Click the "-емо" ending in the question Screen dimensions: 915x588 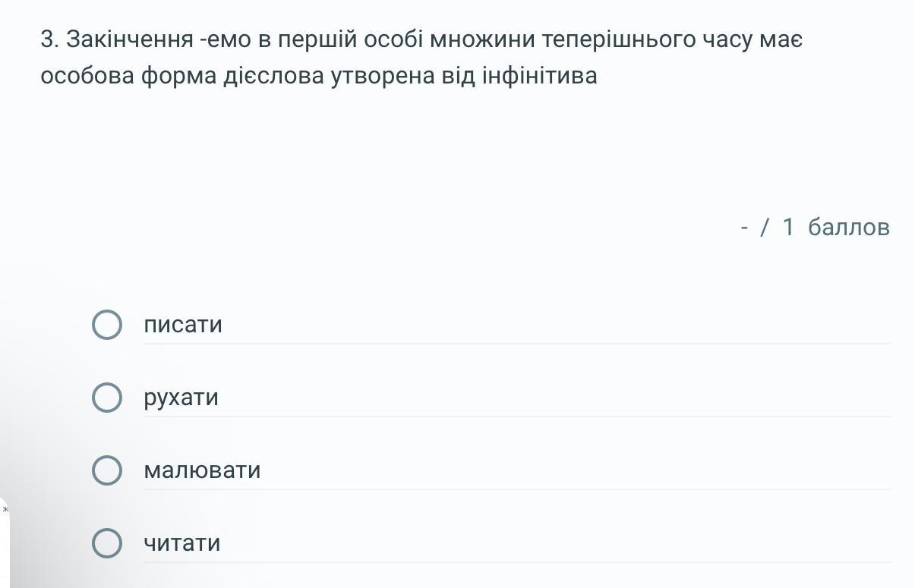226,39
